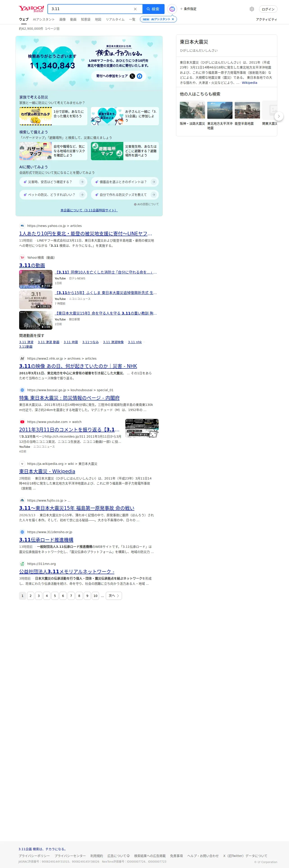This screenshot has height=868, width=289.
Task: Open the 3.11の動画 heading link
Action: click(x=32, y=265)
